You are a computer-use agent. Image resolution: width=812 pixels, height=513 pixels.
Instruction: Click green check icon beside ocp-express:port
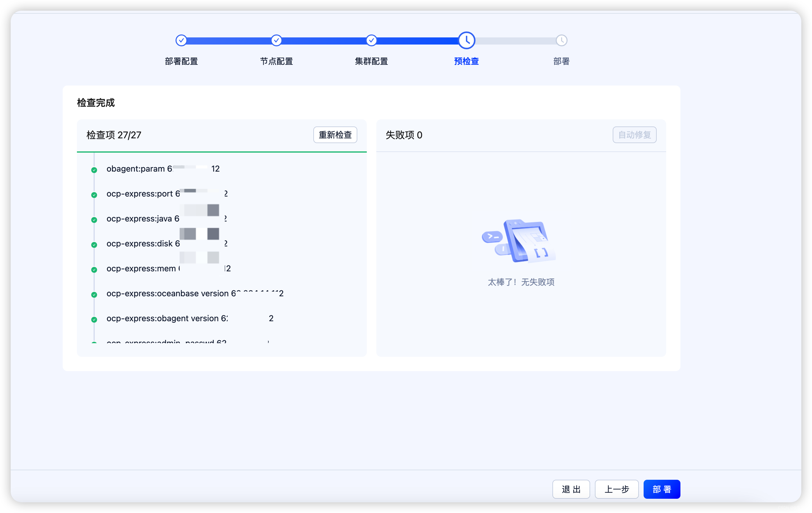tap(94, 195)
